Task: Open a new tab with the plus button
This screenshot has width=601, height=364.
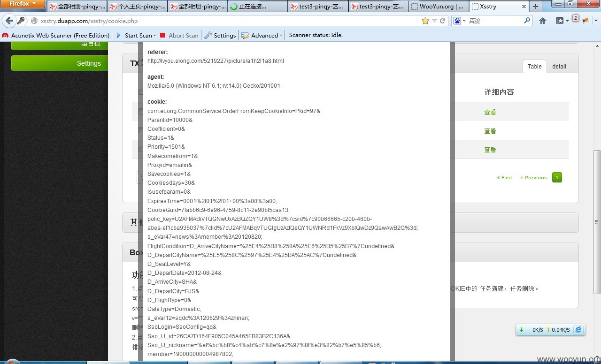Action: pos(536,7)
